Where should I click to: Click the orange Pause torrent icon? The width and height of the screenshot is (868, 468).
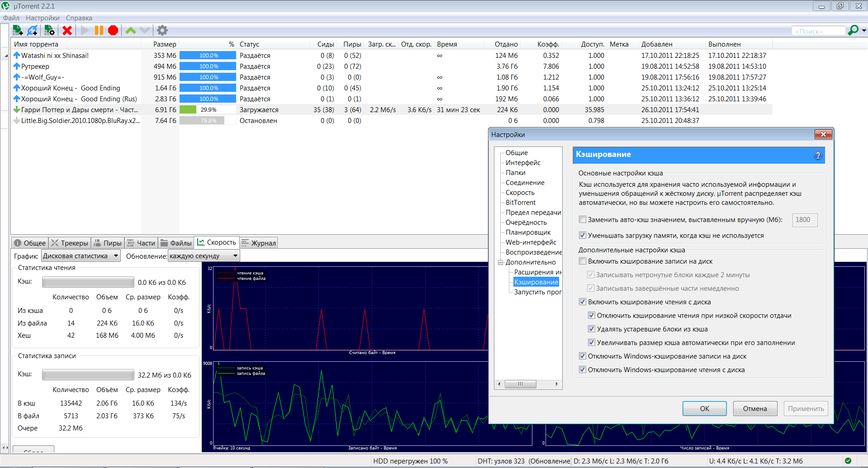pyautogui.click(x=99, y=30)
